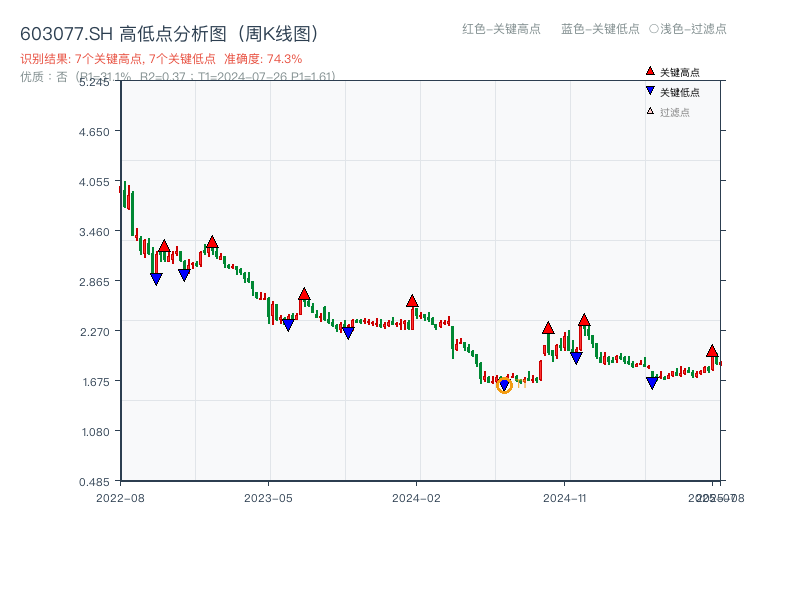Toggle the 关键低点 legend entry text
800x600 pixels.
(x=680, y=92)
